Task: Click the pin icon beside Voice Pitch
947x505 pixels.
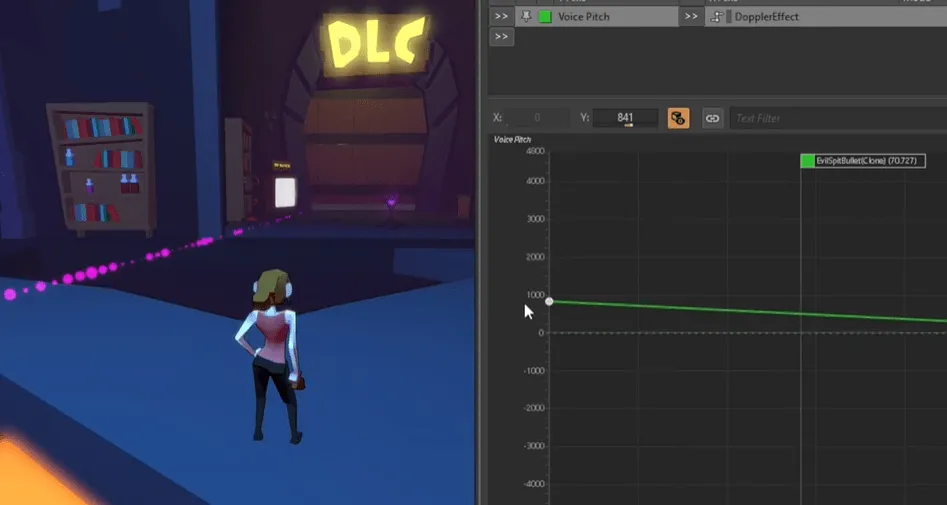Action: click(x=526, y=17)
